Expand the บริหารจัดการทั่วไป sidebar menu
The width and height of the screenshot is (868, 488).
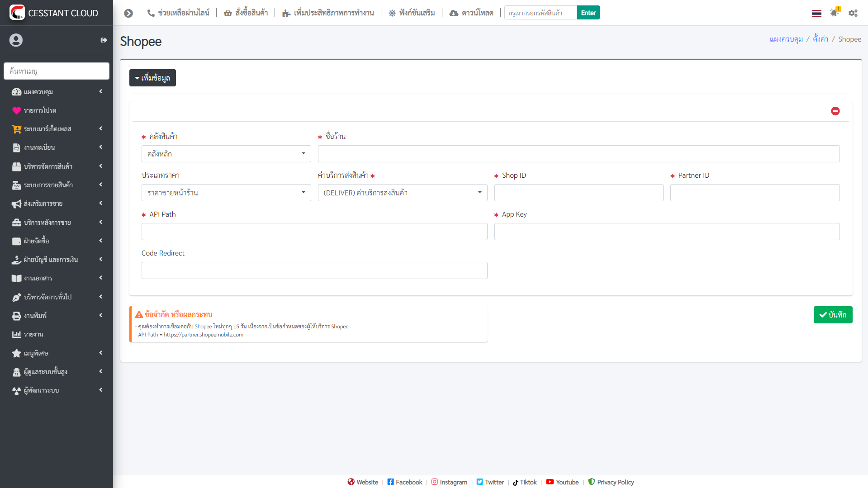(x=57, y=297)
